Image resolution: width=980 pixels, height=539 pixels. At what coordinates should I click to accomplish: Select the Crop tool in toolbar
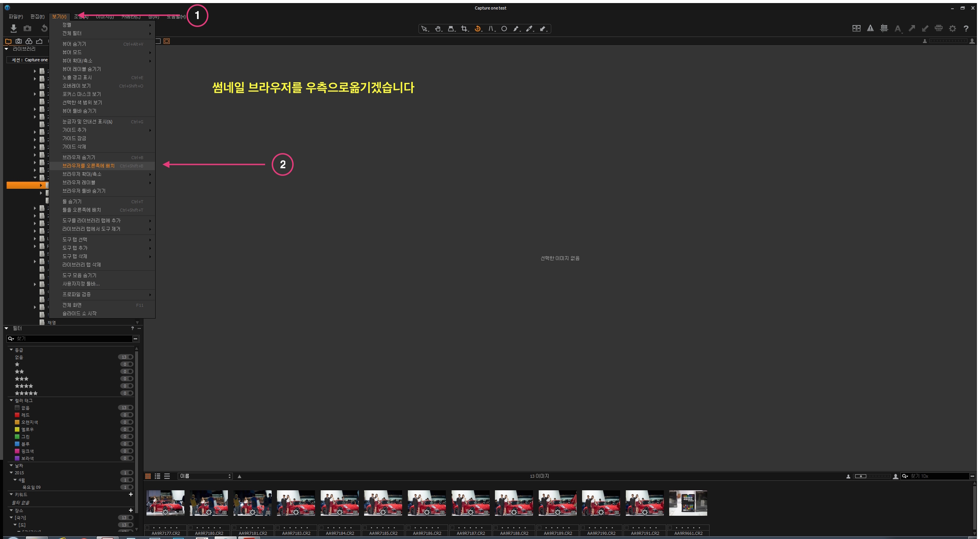coord(464,29)
